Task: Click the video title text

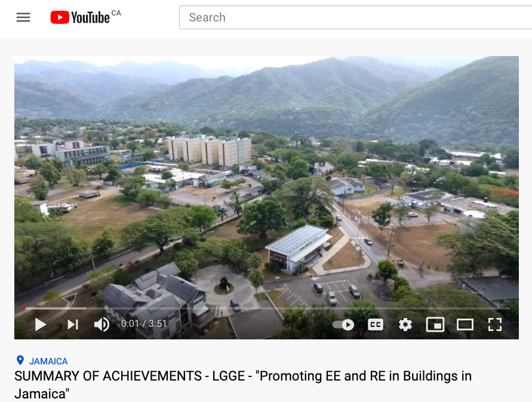Action: click(x=243, y=385)
